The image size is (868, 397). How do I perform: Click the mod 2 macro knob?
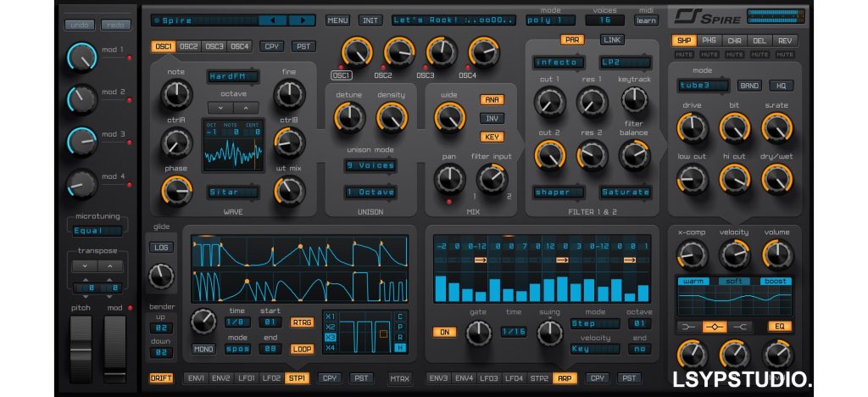82,99
